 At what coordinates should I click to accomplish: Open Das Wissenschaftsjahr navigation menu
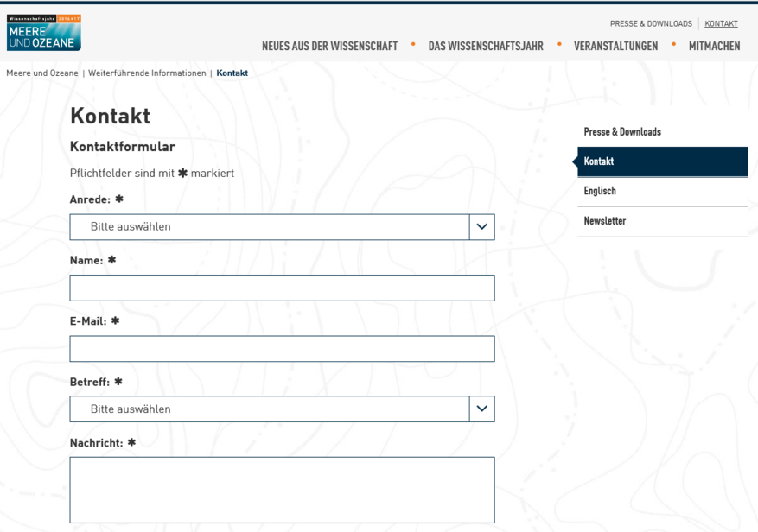pyautogui.click(x=486, y=47)
